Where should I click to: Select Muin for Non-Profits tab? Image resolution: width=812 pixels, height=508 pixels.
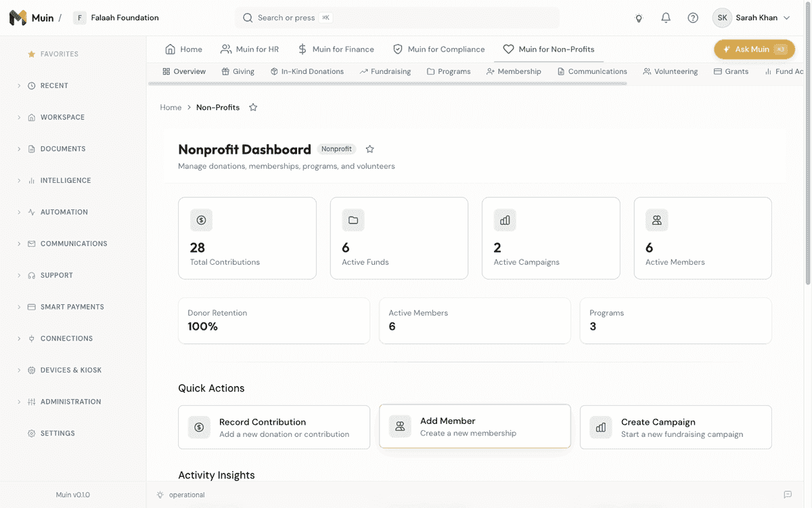tap(549, 49)
